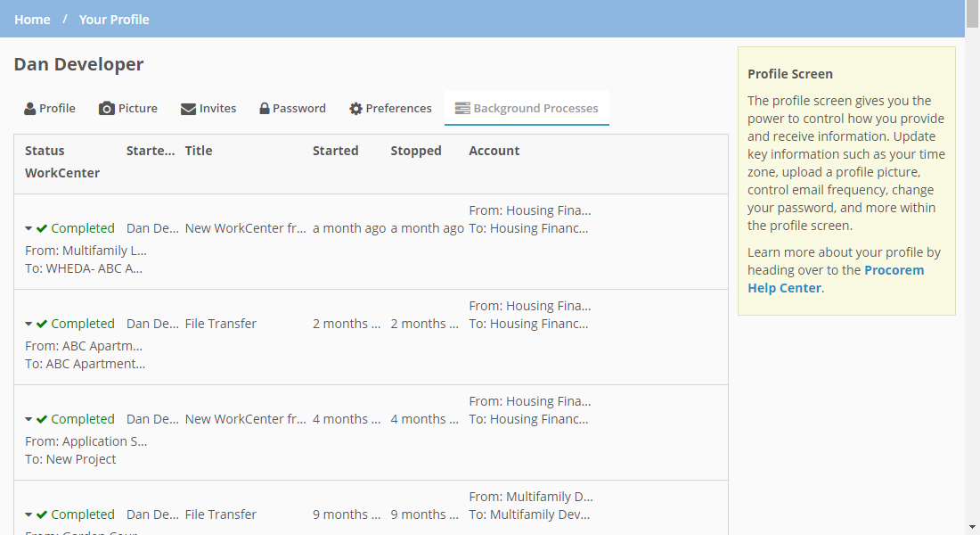
Task: Click the padlock icon on Password tab
Action: coord(265,109)
